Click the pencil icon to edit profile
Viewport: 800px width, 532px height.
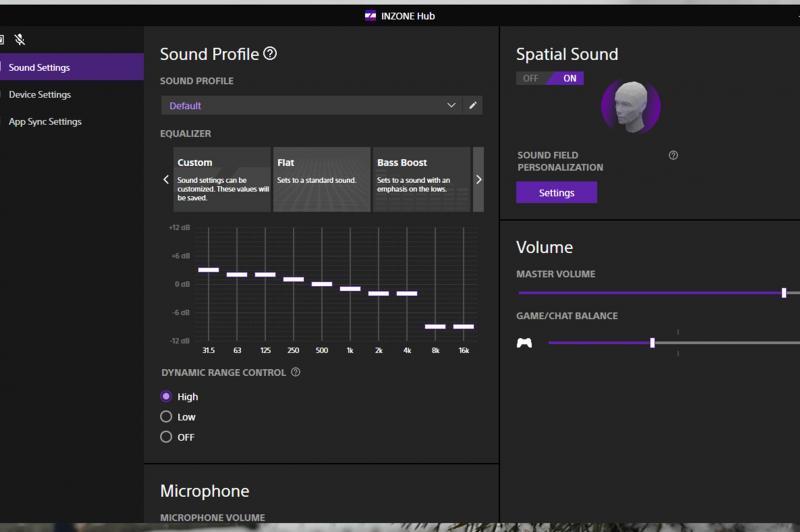coord(473,105)
